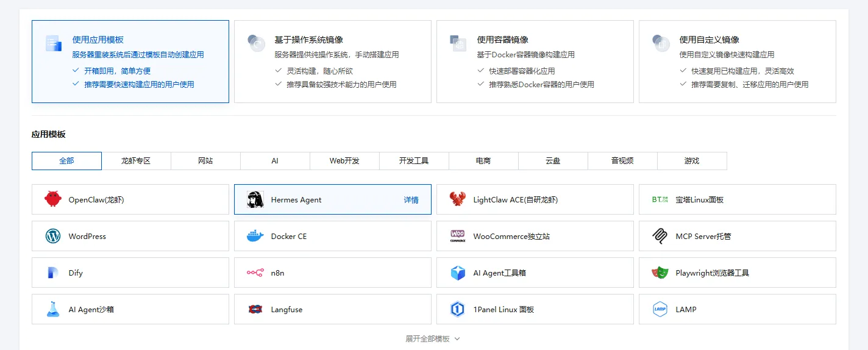The width and height of the screenshot is (868, 350).
Task: Switch to the 网站 tab
Action: (205, 161)
